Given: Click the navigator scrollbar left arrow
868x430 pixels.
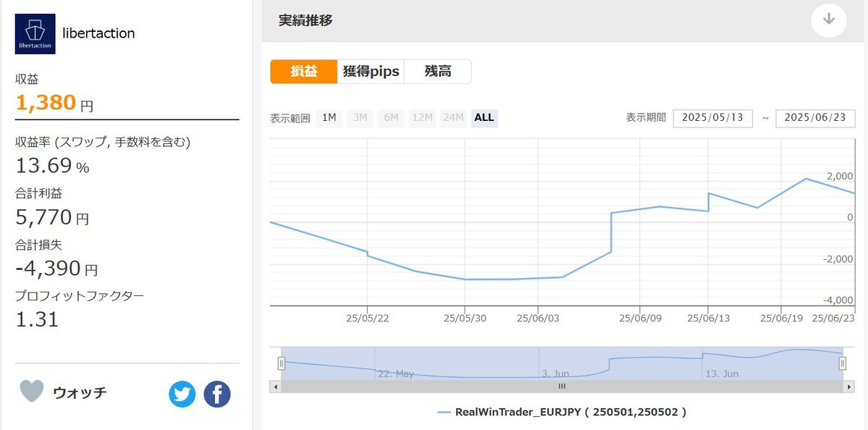Looking at the screenshot, I should [275, 387].
